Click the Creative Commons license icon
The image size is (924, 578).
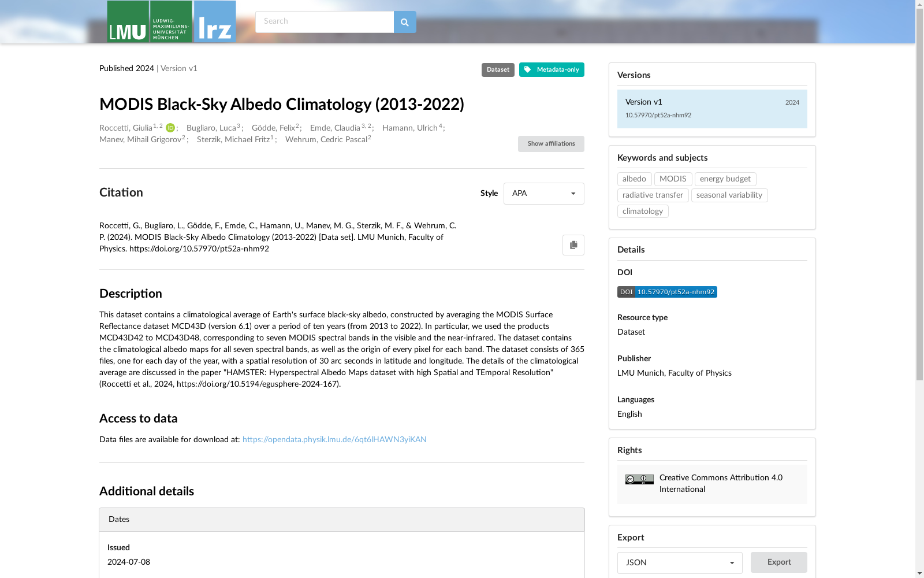coord(639,479)
